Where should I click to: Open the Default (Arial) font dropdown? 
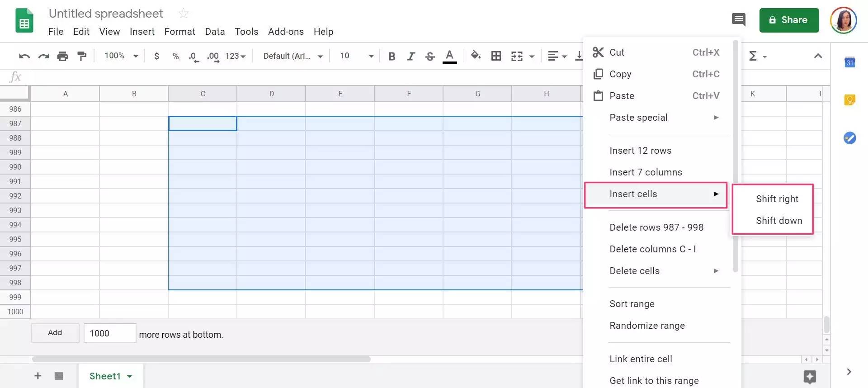(x=293, y=56)
